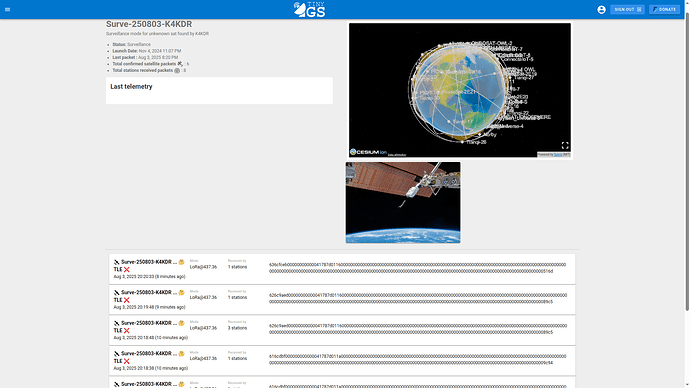
Task: Click the hex payload of the 20:18:38 packet
Action: (x=418, y=359)
